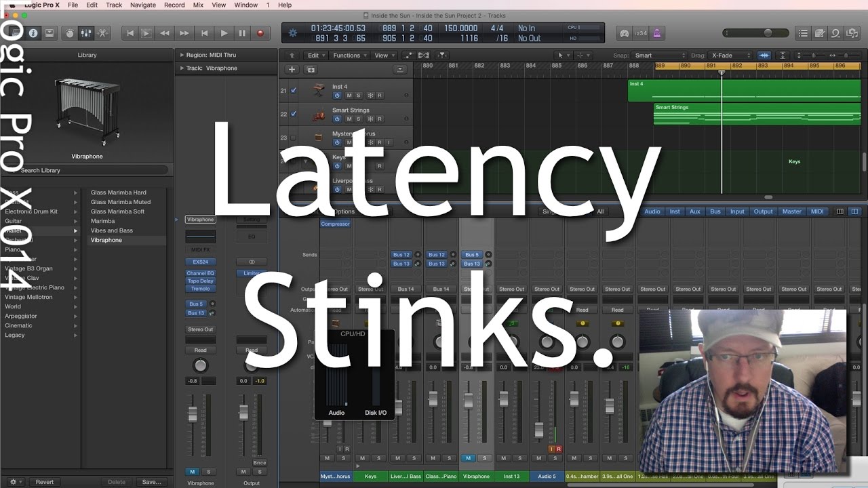Toggle the Bus filter button in mixer
This screenshot has height=488, width=868.
click(x=715, y=211)
